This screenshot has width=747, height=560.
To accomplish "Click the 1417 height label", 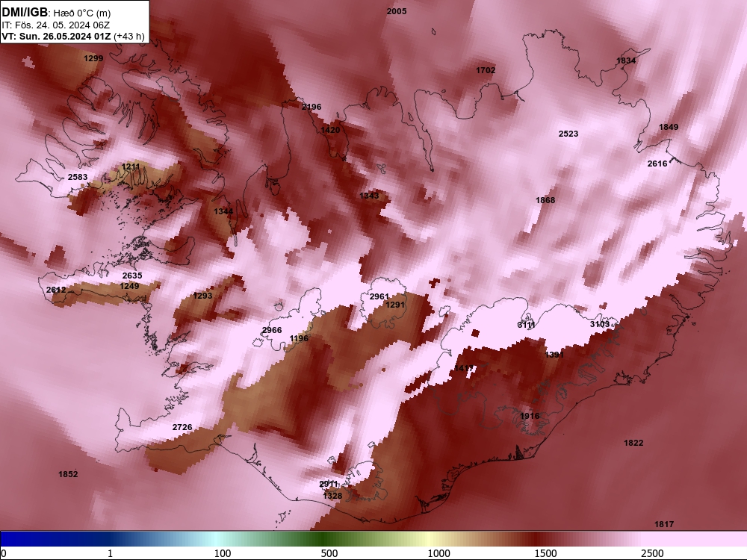I will pyautogui.click(x=465, y=368).
